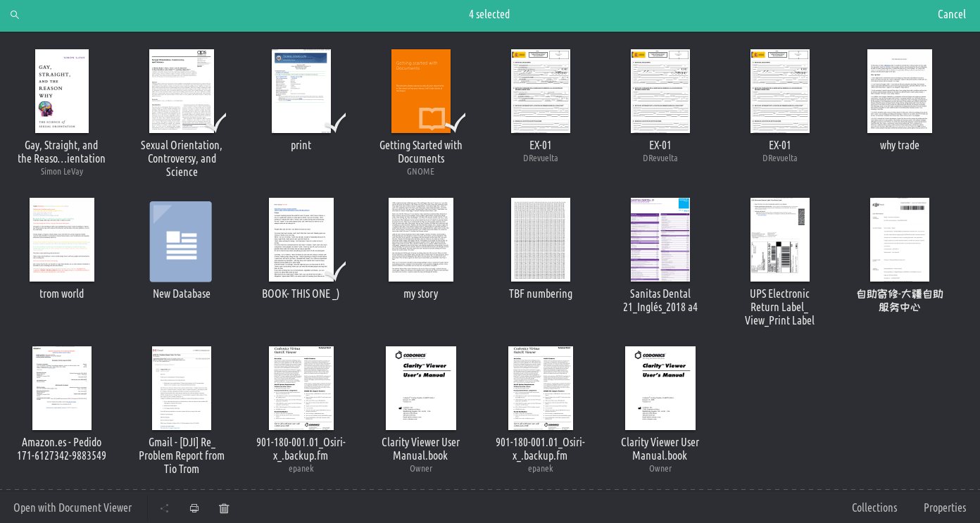980x523 pixels.
Task: Select the Chinese self-service repair document
Action: coord(899,239)
